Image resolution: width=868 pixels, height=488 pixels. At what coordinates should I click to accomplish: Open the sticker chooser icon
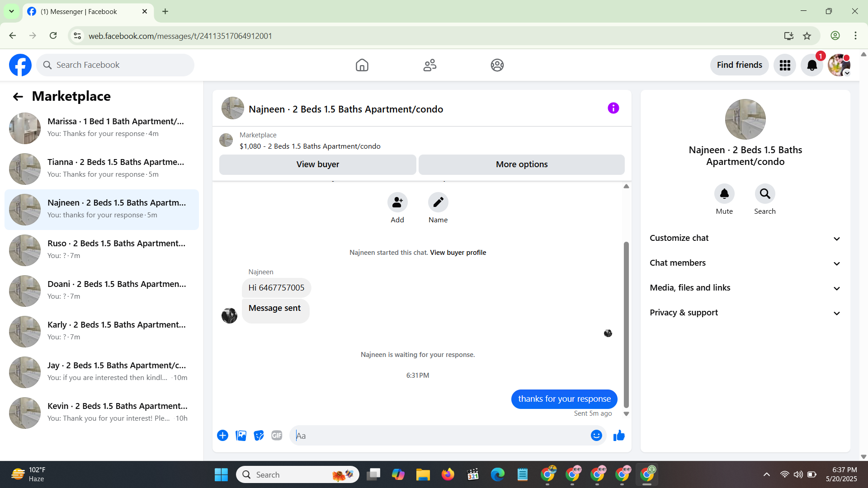click(259, 435)
